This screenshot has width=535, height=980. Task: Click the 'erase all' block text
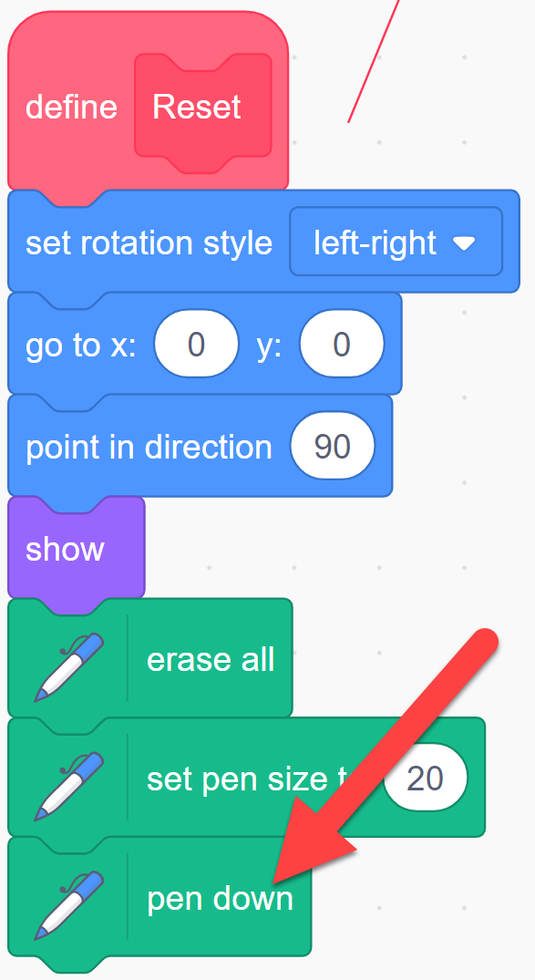[x=211, y=659]
